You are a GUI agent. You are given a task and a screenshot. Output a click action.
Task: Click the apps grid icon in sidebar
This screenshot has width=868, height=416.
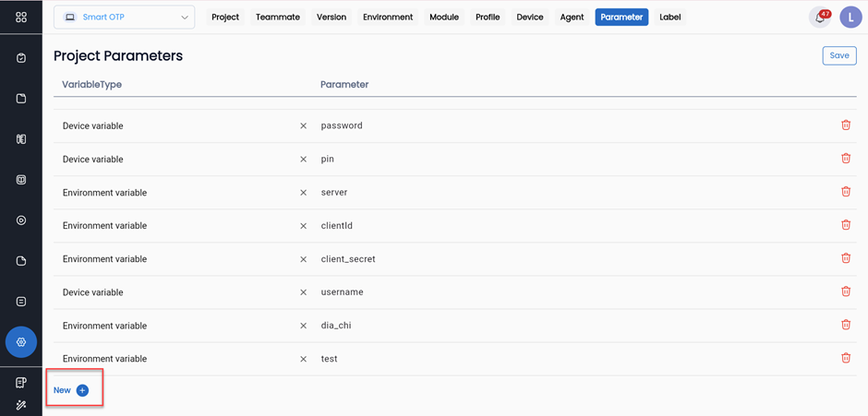pyautogui.click(x=21, y=18)
